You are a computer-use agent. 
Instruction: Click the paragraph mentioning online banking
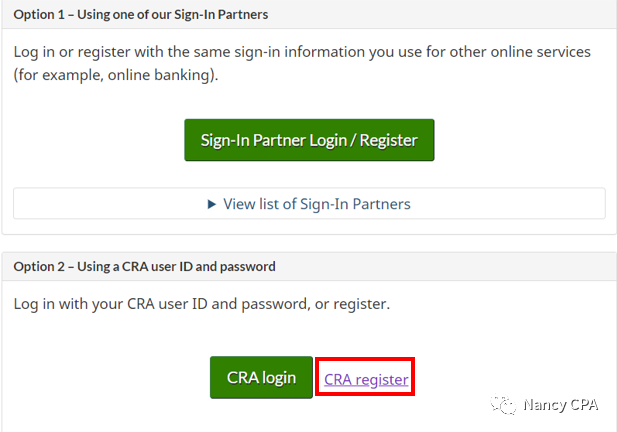click(302, 63)
